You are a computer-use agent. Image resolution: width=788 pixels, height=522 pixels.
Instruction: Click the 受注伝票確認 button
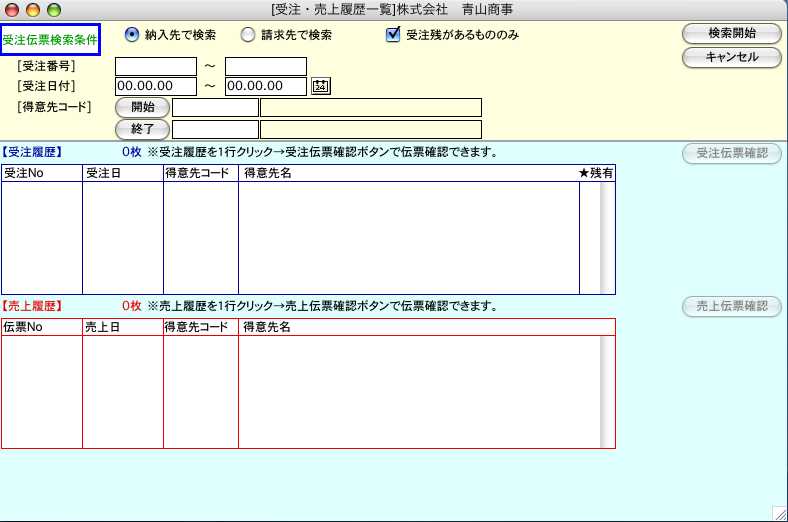731,153
